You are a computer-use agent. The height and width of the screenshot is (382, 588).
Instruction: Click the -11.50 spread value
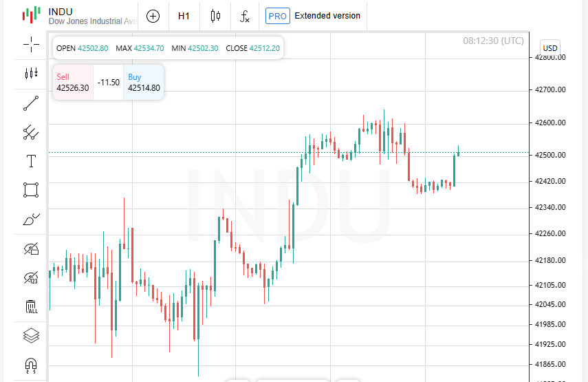[x=109, y=83]
